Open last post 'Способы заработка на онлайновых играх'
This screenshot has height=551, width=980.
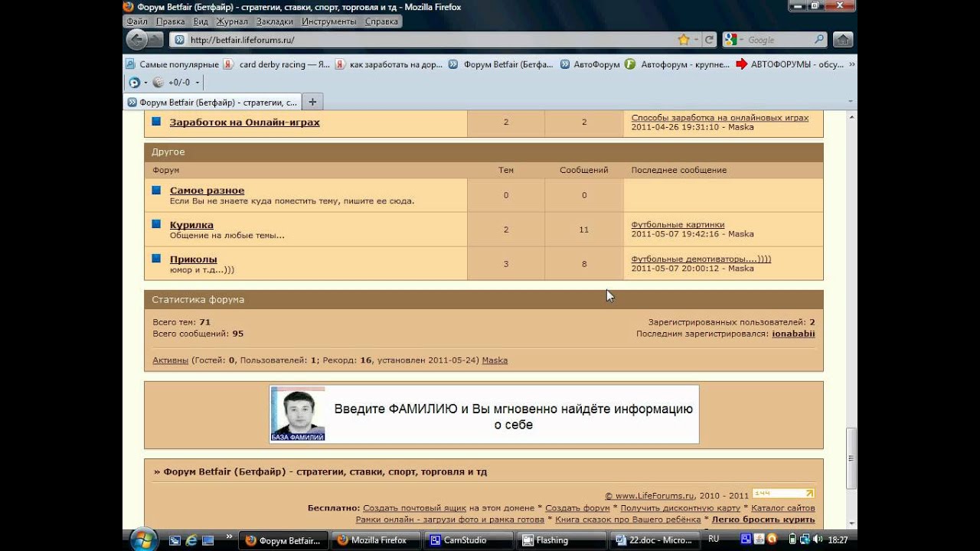coord(720,118)
